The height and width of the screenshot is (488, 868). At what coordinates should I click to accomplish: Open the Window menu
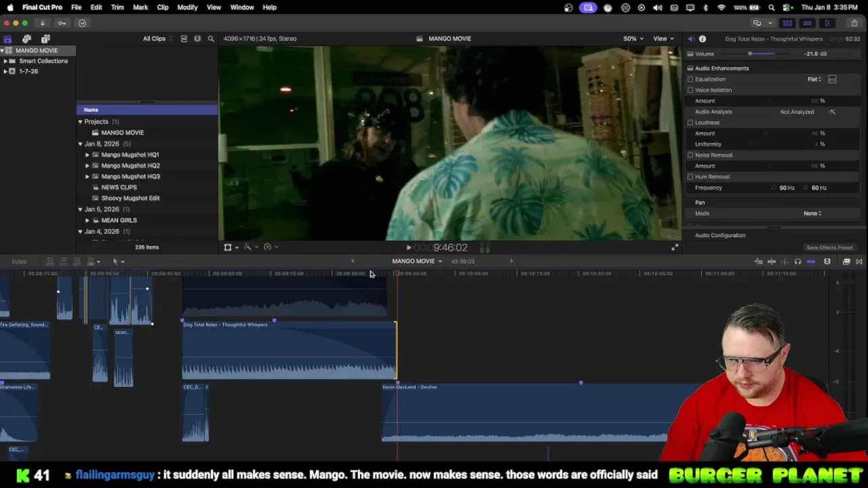[242, 7]
